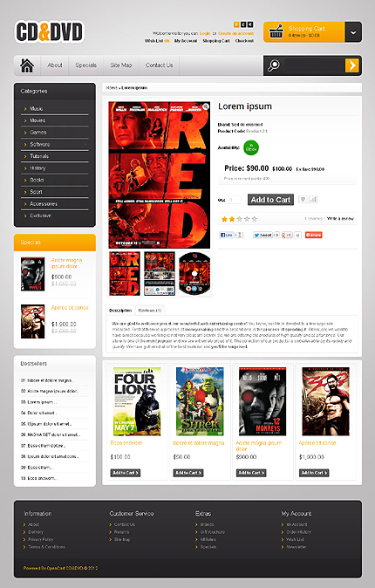The height and width of the screenshot is (588, 375).
Task: Select the DVD disc thumbnail image
Action: (x=194, y=273)
